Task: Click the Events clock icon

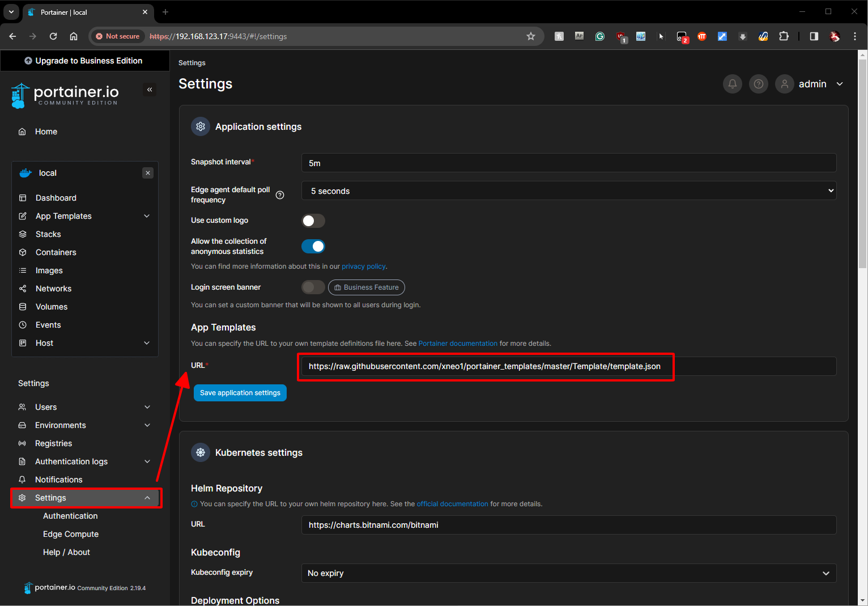Action: click(x=23, y=325)
